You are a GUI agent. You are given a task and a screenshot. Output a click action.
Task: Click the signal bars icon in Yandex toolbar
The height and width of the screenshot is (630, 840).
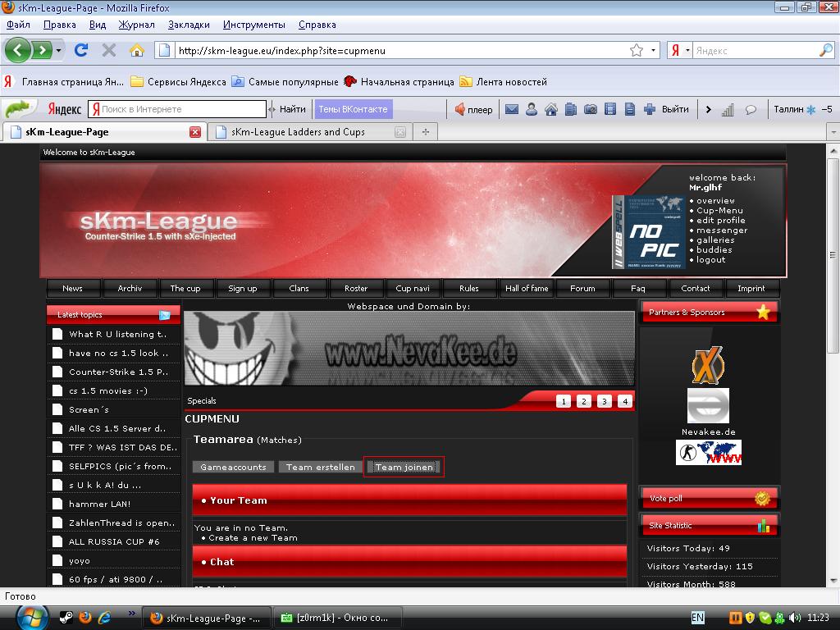click(728, 110)
